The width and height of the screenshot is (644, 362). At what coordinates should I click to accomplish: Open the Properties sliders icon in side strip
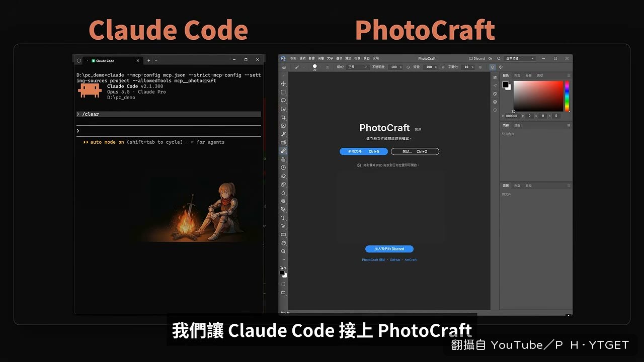click(495, 77)
